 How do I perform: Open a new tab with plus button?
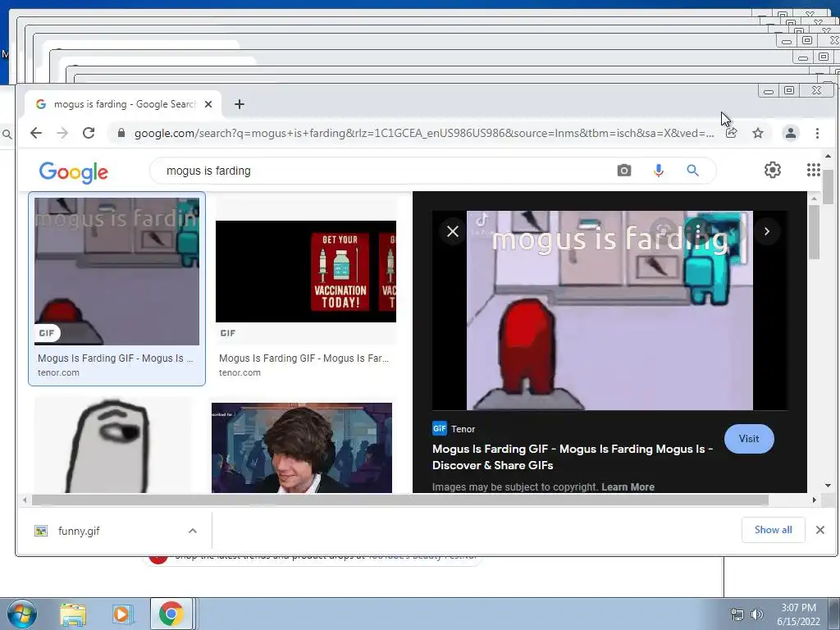point(240,104)
